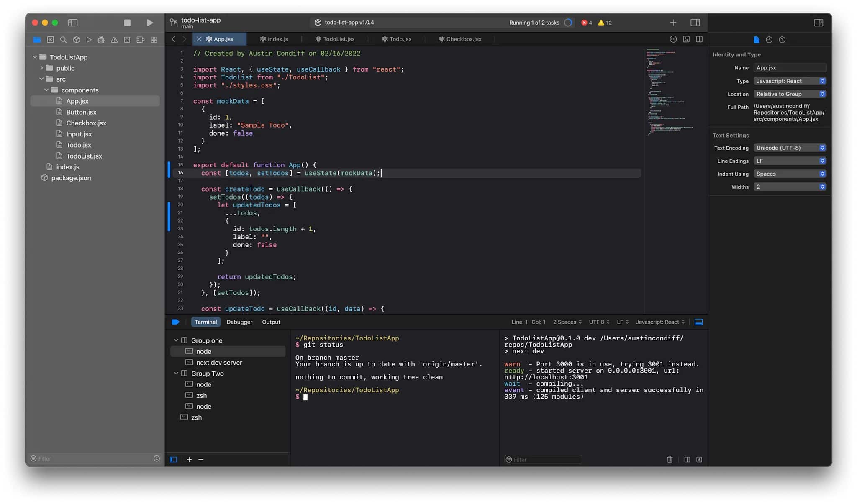The height and width of the screenshot is (504, 857).
Task: Switch to the Output tab
Action: tap(271, 322)
